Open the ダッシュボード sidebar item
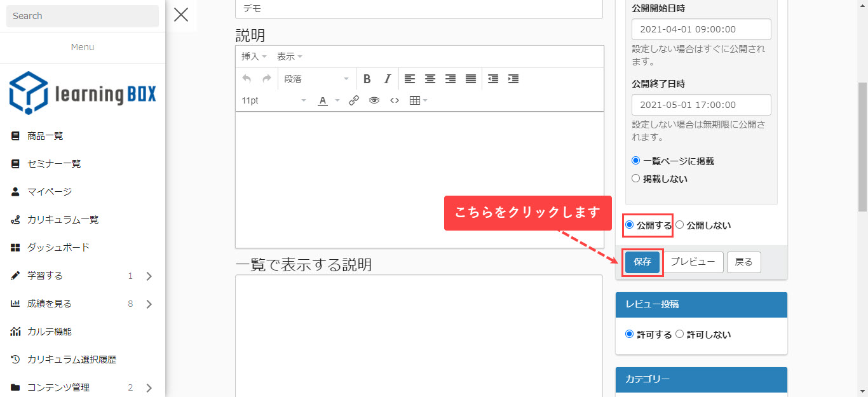868x397 pixels. [58, 247]
